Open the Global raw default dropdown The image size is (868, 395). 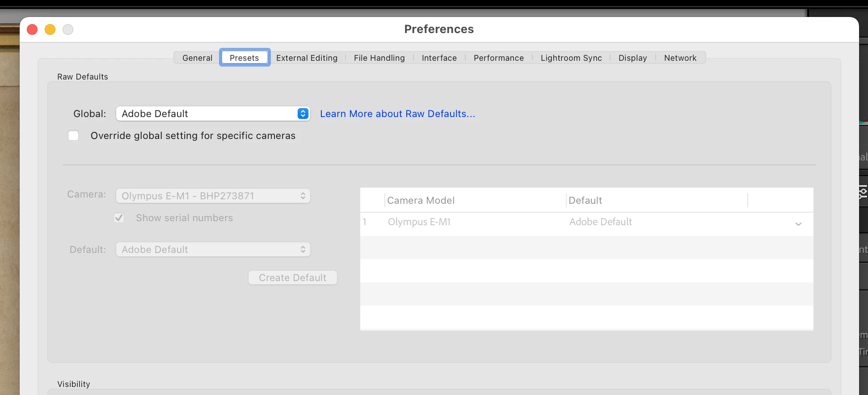click(213, 113)
